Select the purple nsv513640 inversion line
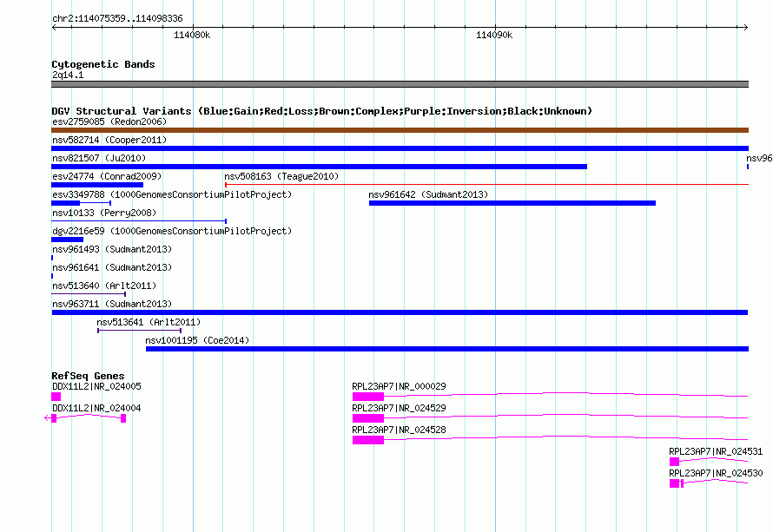 89,294
